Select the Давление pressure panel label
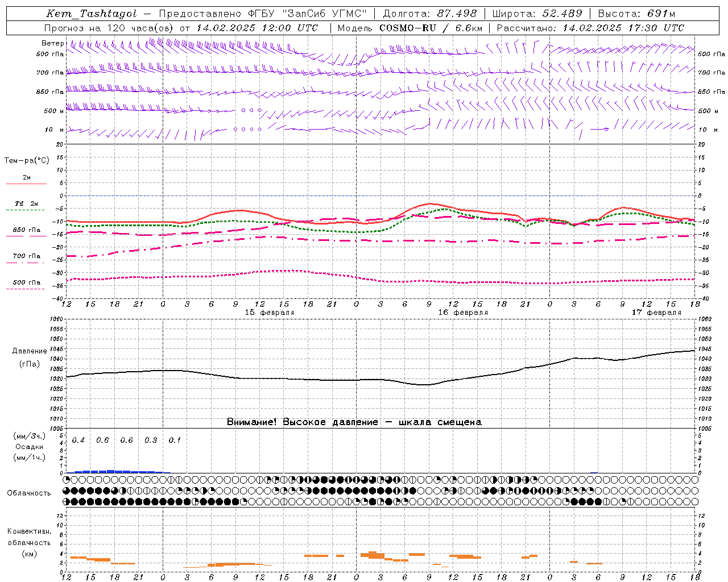This screenshot has width=728, height=582. point(30,351)
